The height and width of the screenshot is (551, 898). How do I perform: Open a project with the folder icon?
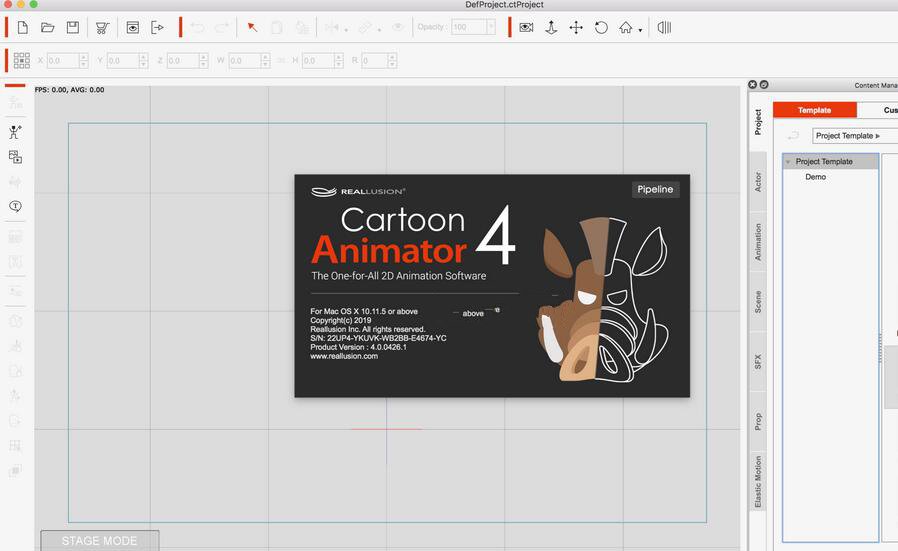48,27
